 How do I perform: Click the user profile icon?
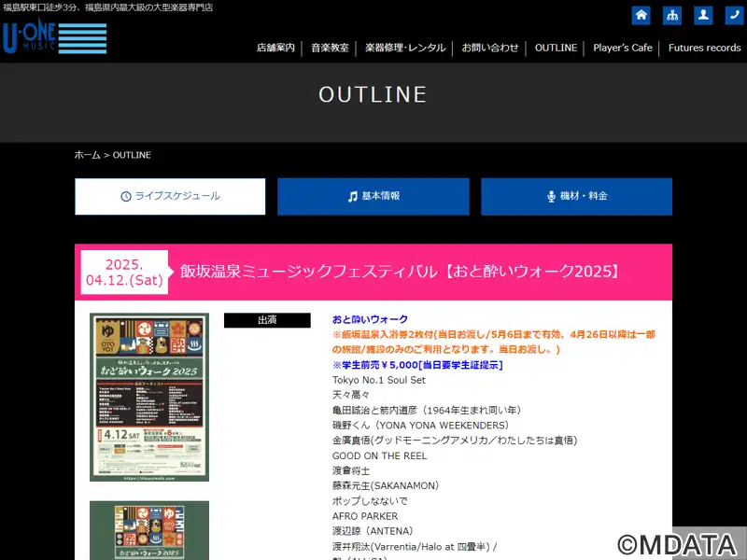tap(703, 15)
